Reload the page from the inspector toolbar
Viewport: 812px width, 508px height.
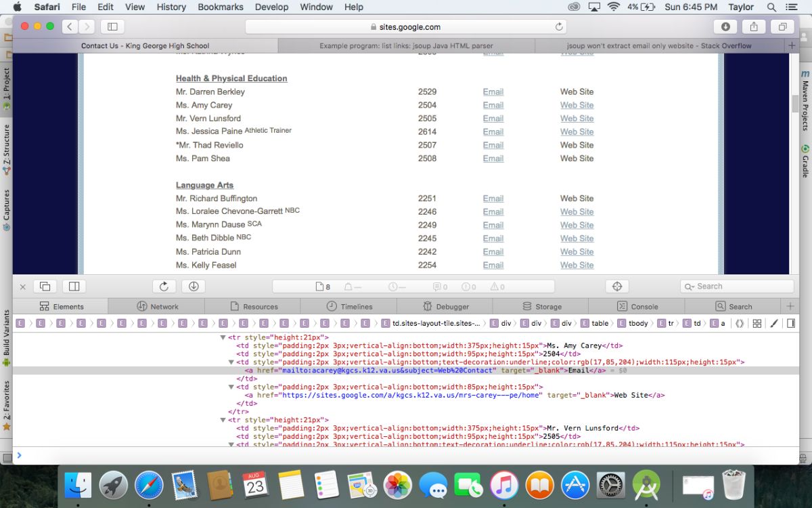164,287
